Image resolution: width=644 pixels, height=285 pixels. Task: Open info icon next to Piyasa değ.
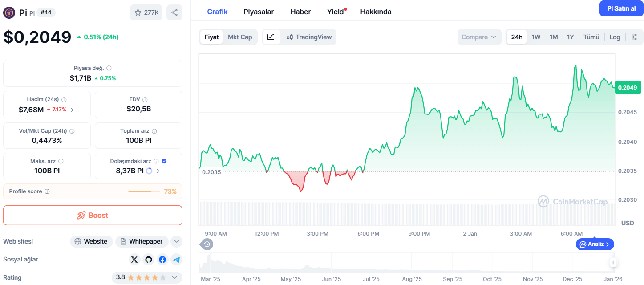(x=109, y=68)
